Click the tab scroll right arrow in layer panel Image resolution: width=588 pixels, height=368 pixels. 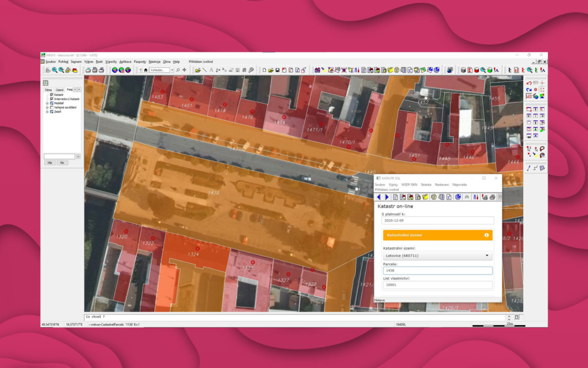79,89
